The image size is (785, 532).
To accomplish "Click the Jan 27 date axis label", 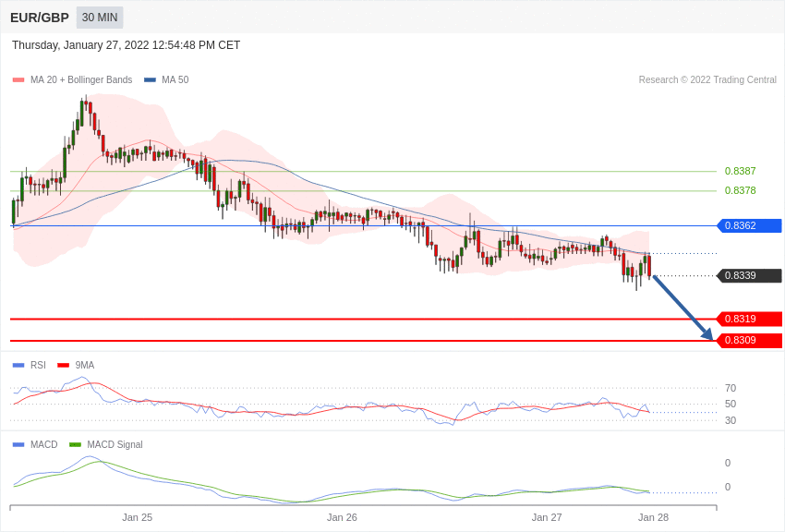I will coord(547,517).
